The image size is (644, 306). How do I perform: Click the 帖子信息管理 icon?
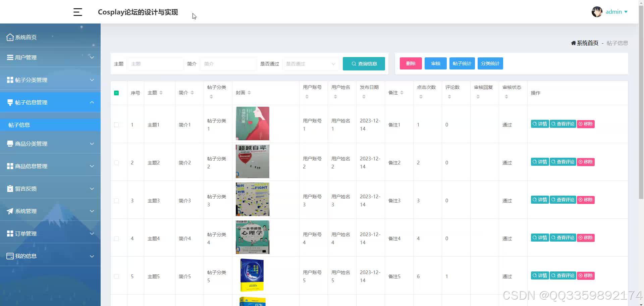point(10,102)
